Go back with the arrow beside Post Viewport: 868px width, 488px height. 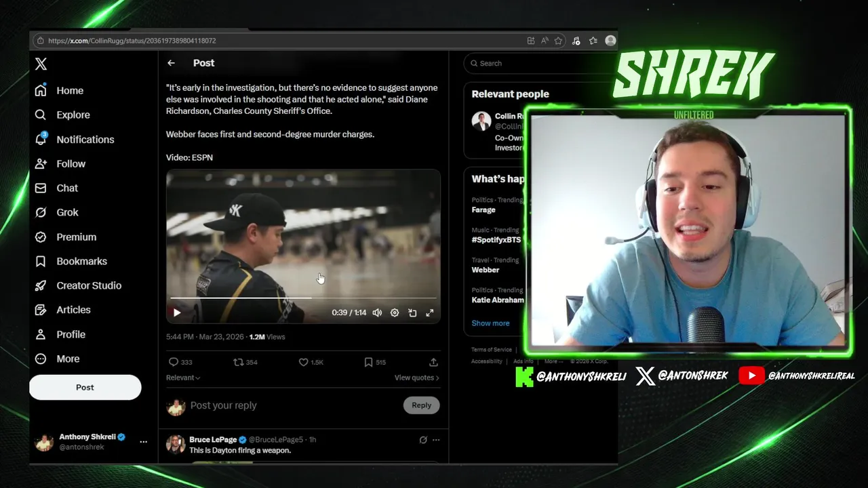tap(171, 63)
